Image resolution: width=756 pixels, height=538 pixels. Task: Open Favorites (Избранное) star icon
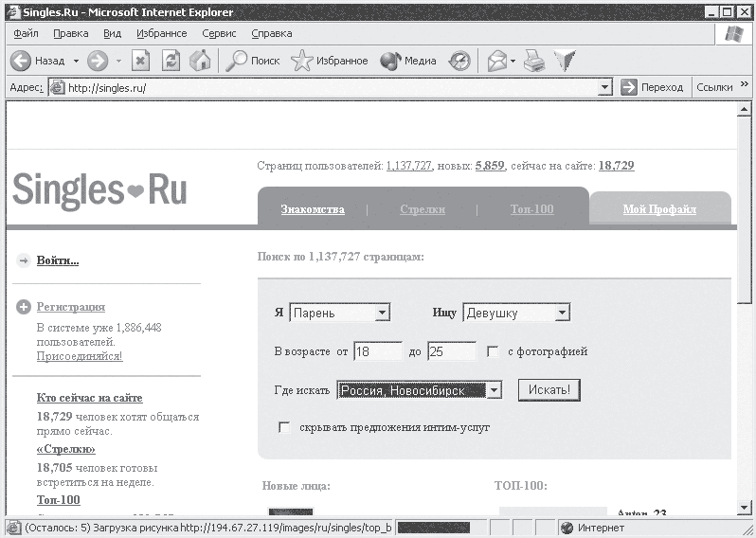[x=302, y=61]
